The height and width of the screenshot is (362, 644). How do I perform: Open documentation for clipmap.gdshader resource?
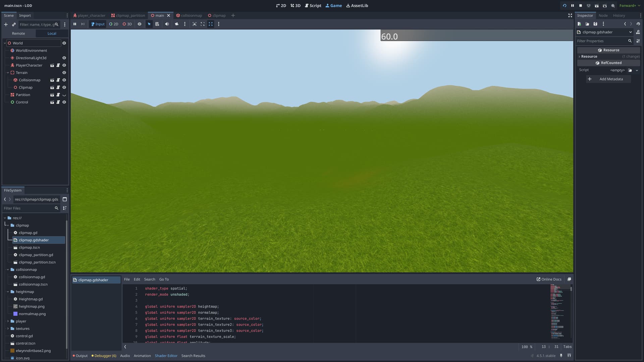(638, 32)
